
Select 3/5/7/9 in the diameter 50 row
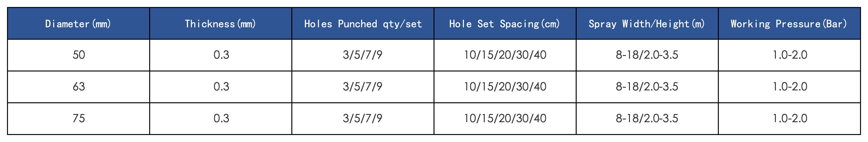tap(363, 55)
